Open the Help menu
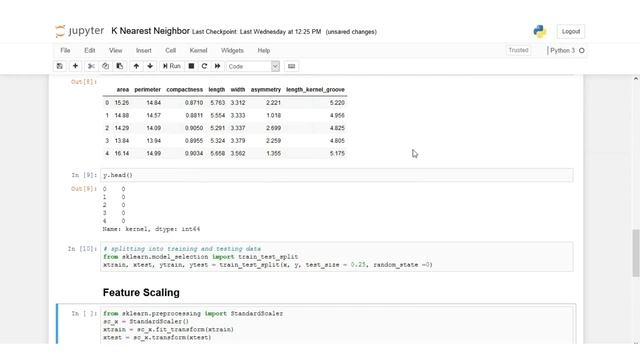640x360 pixels. 264,51
